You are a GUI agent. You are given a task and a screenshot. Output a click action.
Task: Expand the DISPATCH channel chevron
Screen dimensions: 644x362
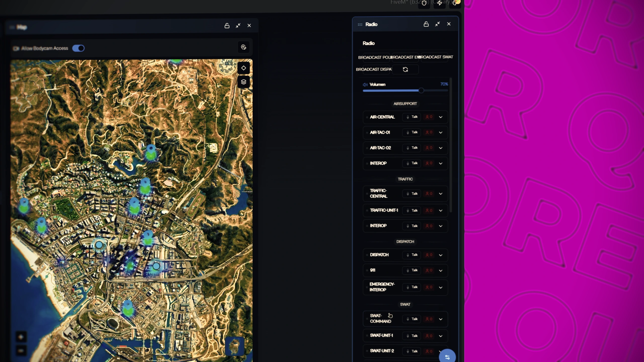click(x=441, y=255)
